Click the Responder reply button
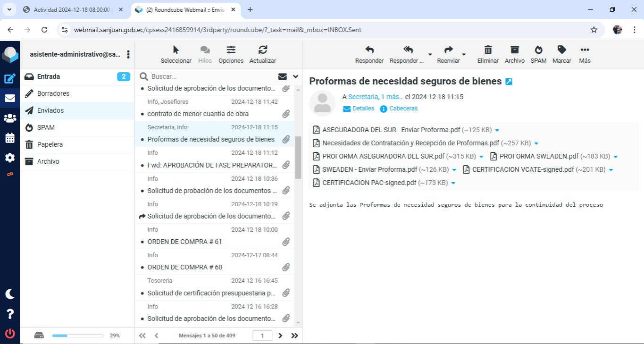The width and height of the screenshot is (644, 344). [x=369, y=54]
